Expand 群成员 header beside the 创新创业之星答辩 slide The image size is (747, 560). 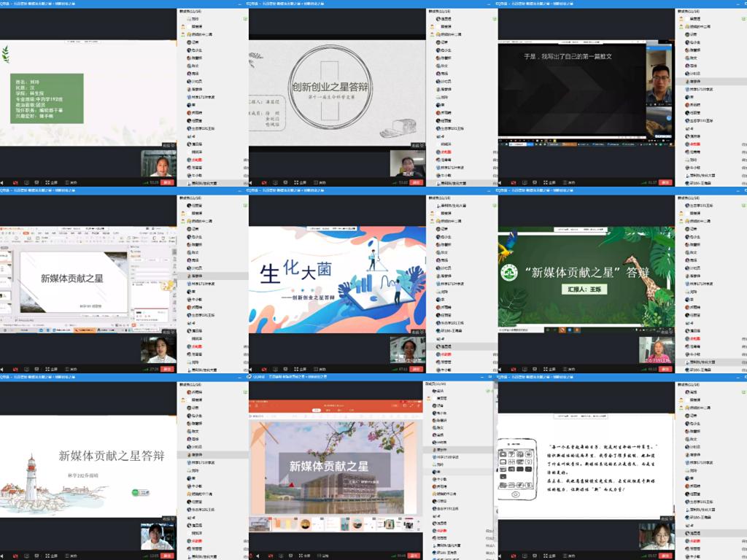tap(441, 12)
